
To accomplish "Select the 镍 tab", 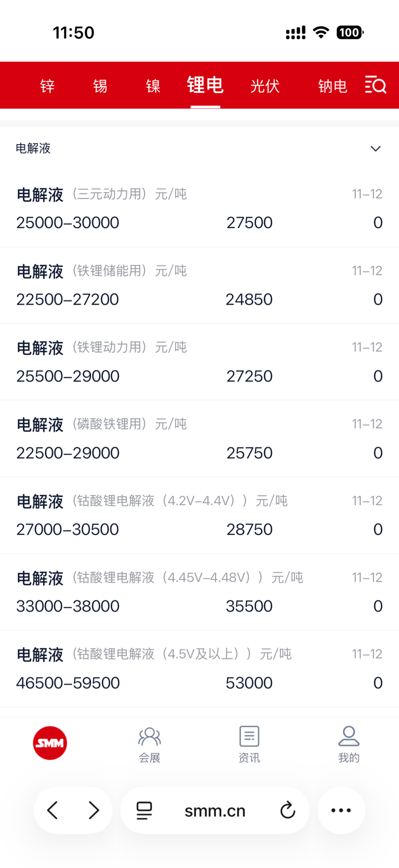I will (153, 86).
